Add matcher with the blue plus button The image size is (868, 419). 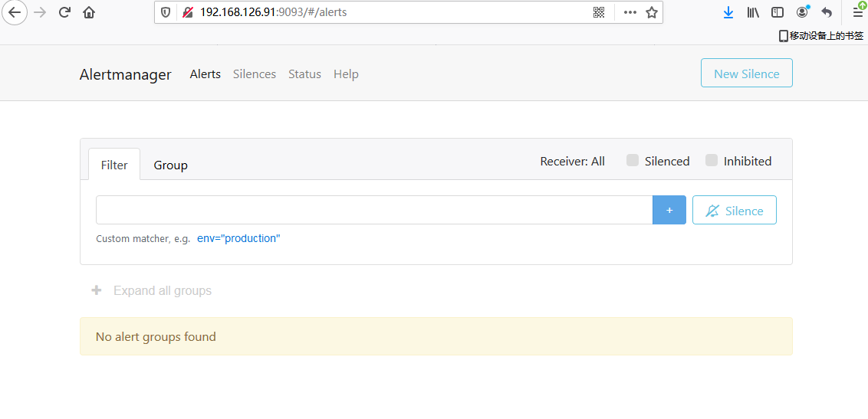(x=669, y=210)
